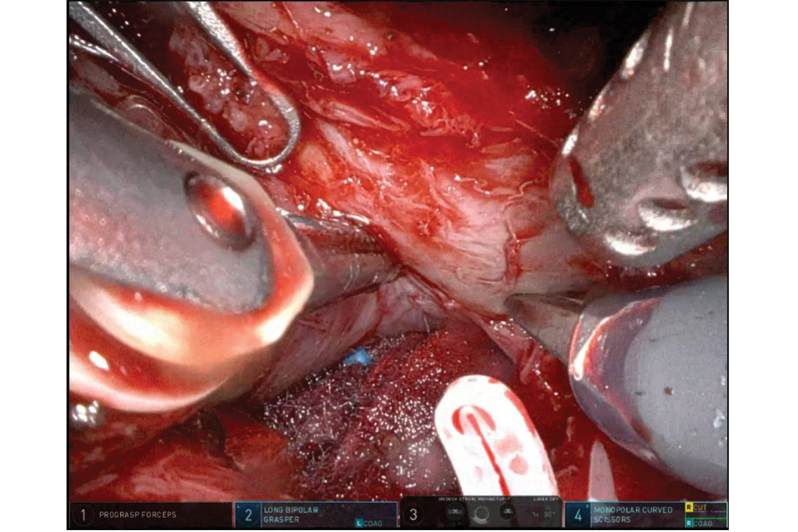Image resolution: width=798 pixels, height=532 pixels.
Task: Click the right table motion icon in arm 3 panel
Action: 507,511
